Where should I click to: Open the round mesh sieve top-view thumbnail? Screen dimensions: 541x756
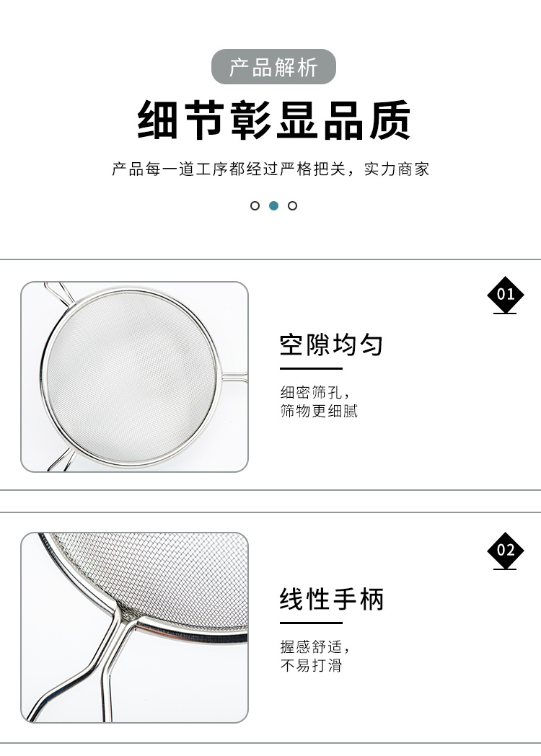click(x=134, y=376)
